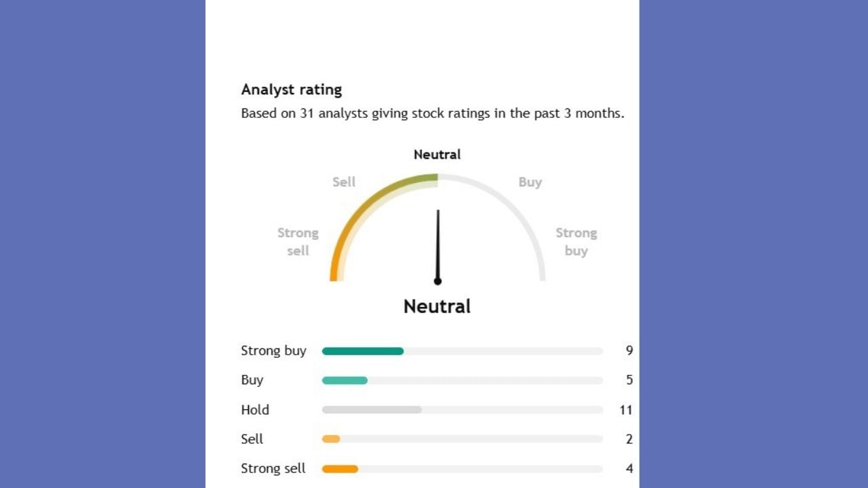Click the black gauge needle
Screen dimensions: 868x488
click(437, 244)
